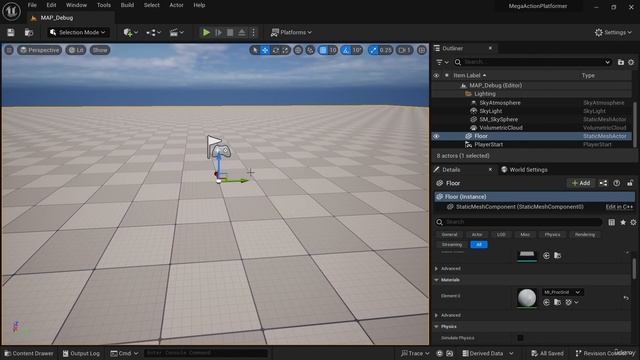Open the Perspective view dropdown
Image resolution: width=640 pixels, height=360 pixels.
point(39,50)
